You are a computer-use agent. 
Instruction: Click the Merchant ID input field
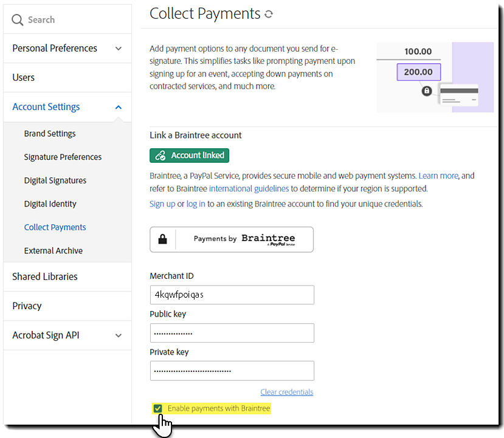coord(232,295)
